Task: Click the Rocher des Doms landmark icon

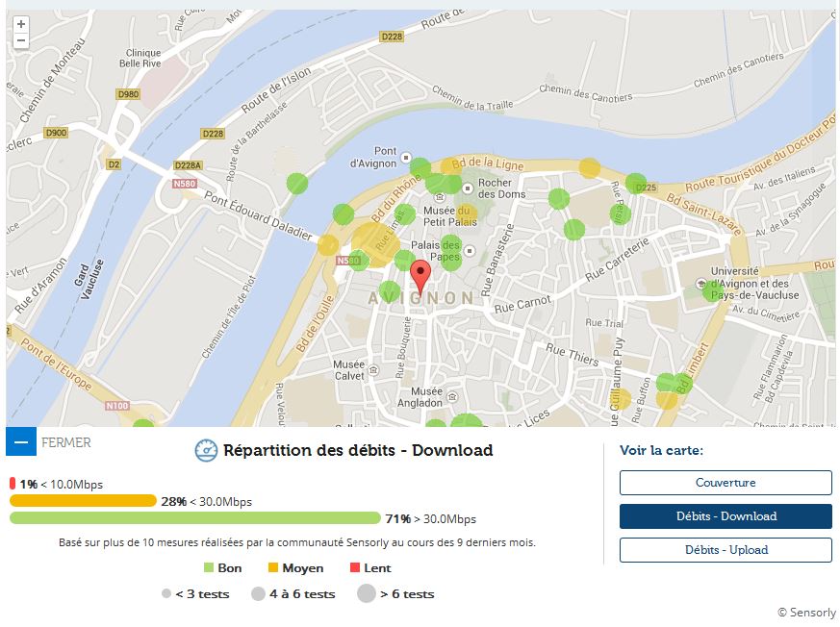Action: point(468,187)
